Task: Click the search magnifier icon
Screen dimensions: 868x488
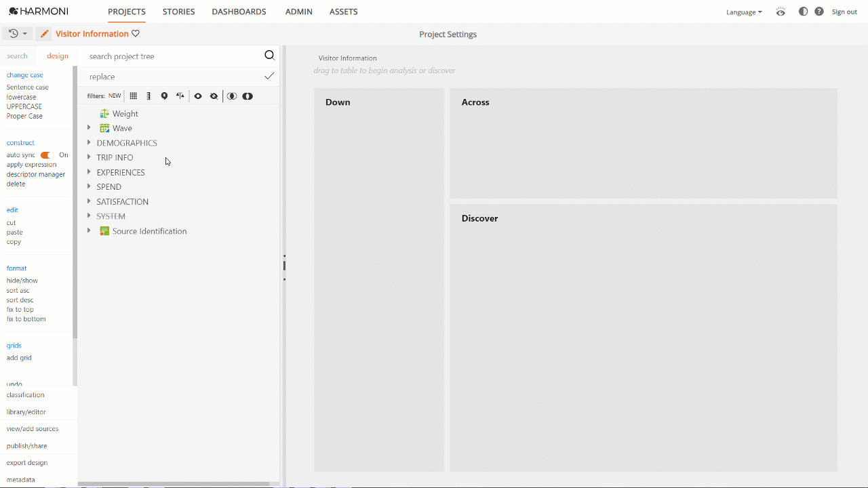Action: point(269,56)
